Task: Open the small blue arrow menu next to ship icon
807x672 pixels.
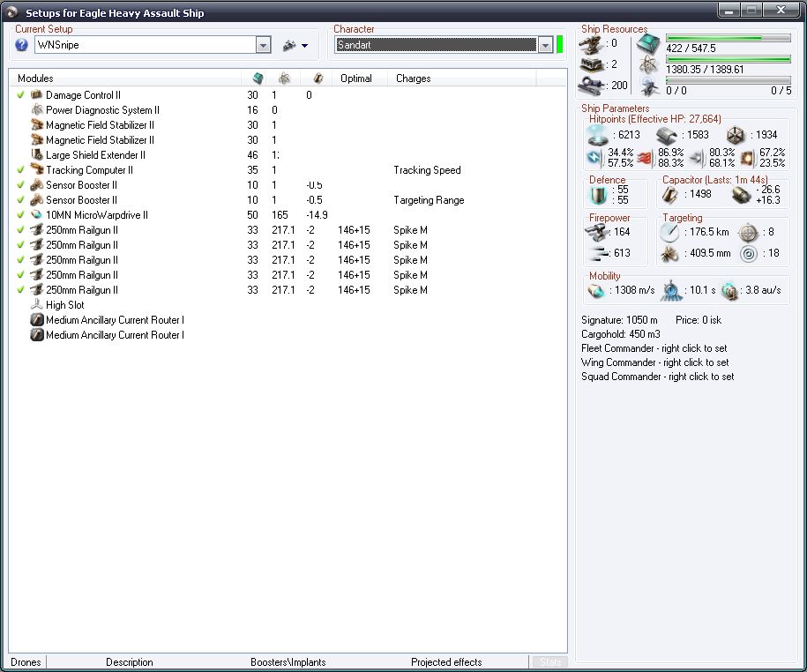Action: point(304,46)
